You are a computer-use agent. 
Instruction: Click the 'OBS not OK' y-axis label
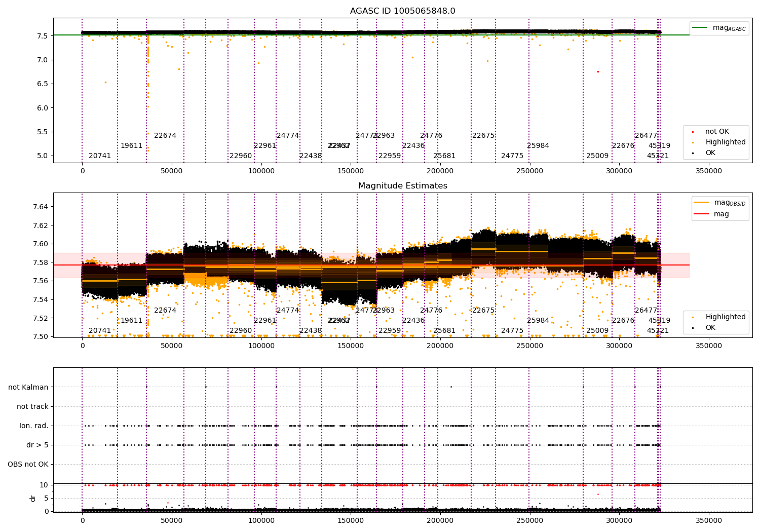[28, 465]
